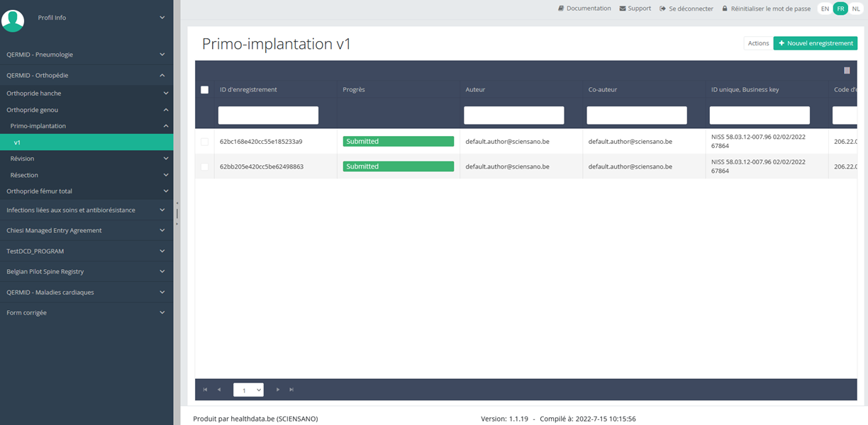Go to next page arrow
The height and width of the screenshot is (425, 868).
pos(278,390)
